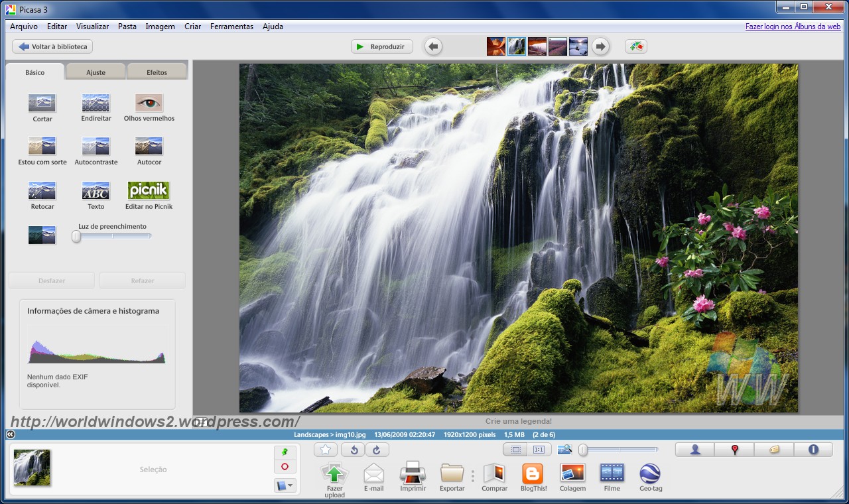
Task: Open the Geo-tag tool
Action: [649, 473]
